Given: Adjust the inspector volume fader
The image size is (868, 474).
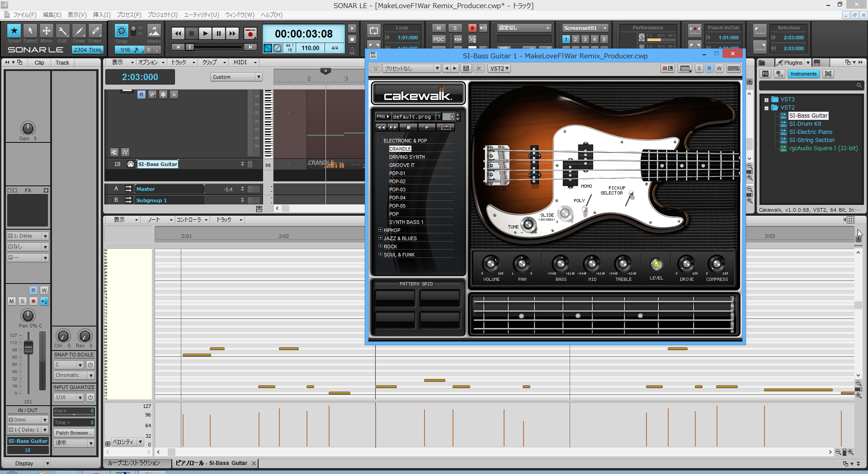Looking at the screenshot, I should coord(28,347).
